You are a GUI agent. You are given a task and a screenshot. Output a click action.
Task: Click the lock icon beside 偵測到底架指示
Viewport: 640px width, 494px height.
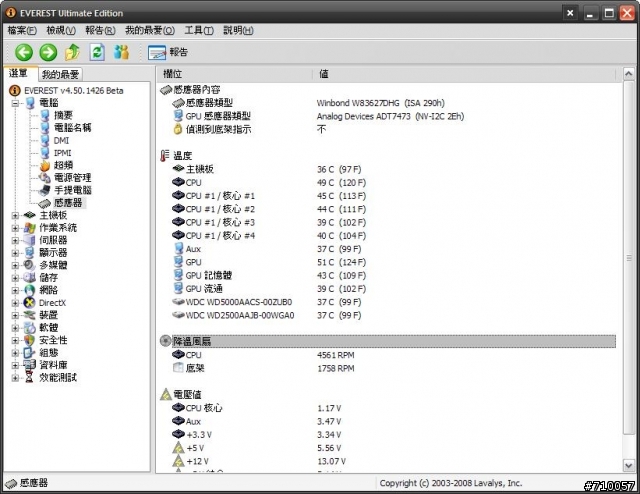178,129
